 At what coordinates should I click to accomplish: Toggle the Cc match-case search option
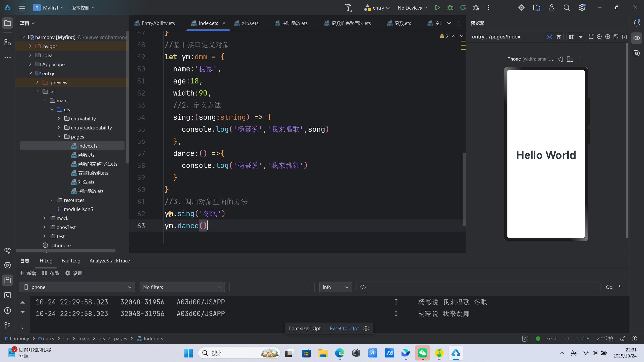pos(609,287)
